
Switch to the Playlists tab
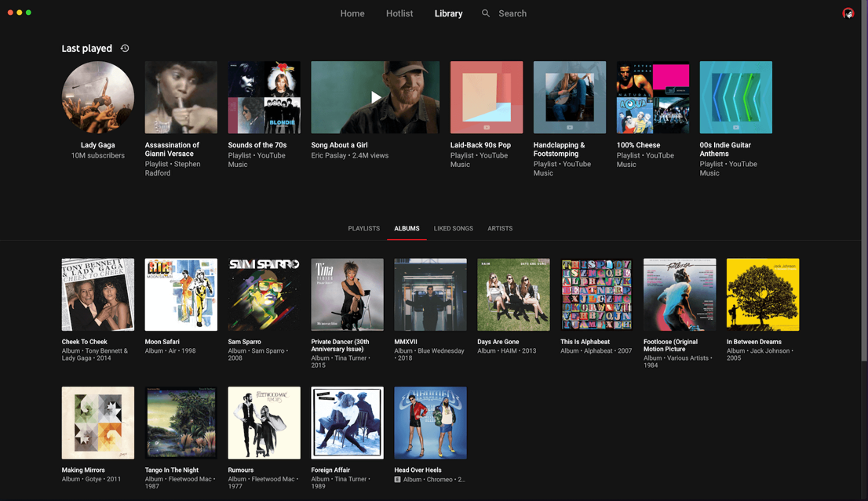(363, 228)
